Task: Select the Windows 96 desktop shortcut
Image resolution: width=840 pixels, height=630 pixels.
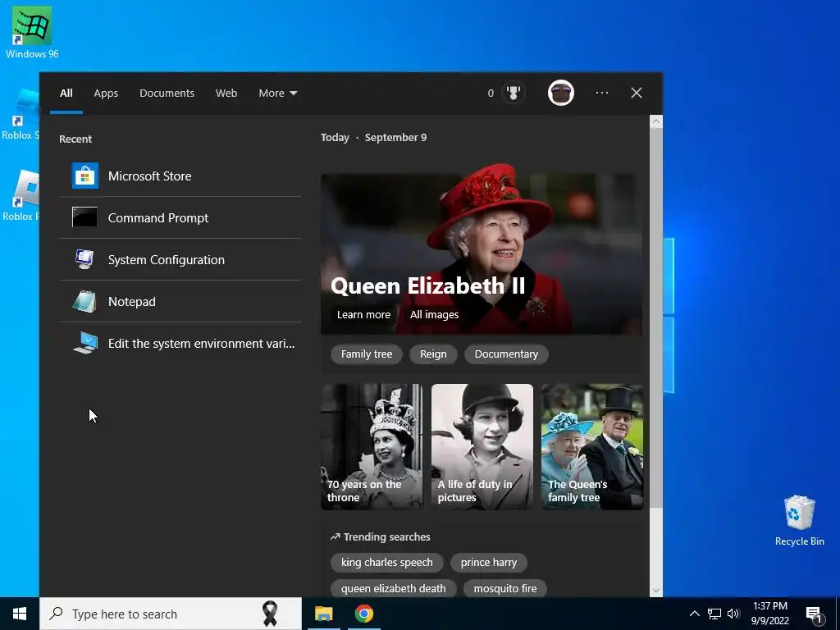Action: click(32, 33)
